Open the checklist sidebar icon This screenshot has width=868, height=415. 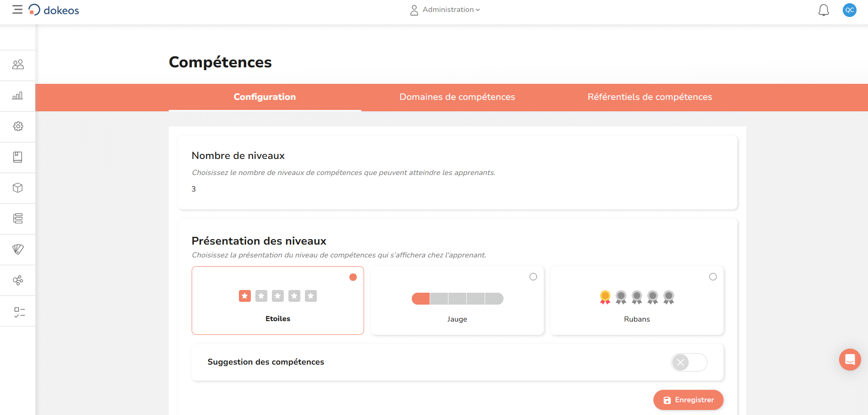click(x=19, y=312)
